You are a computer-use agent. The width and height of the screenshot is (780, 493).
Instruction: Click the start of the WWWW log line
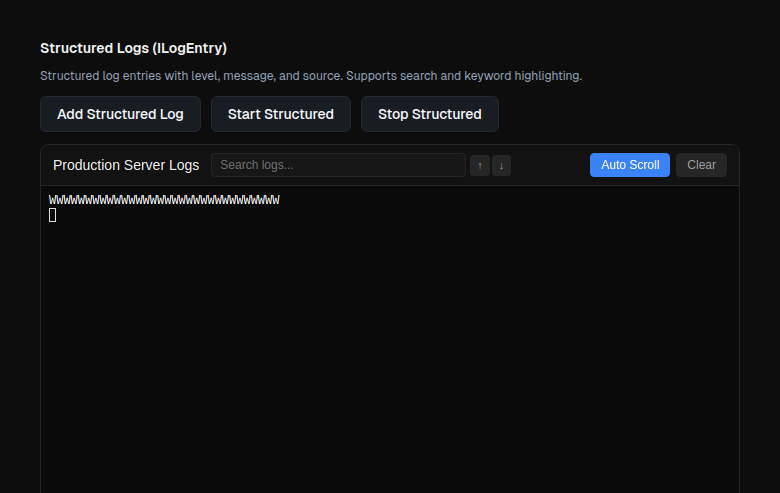(x=52, y=200)
